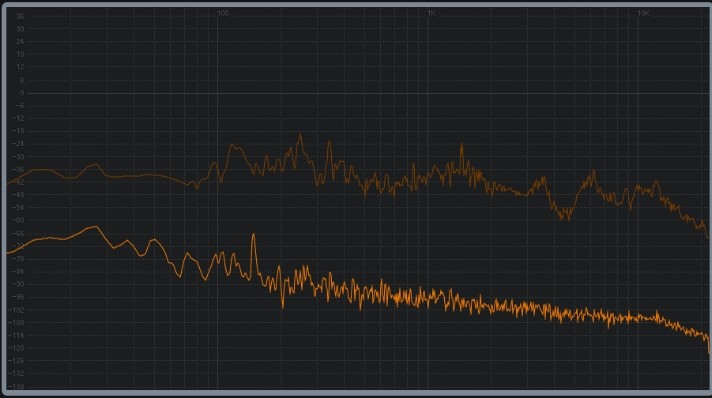The width and height of the screenshot is (712, 398).
Task: Click the -18 dB level axis label
Action: click(19, 131)
